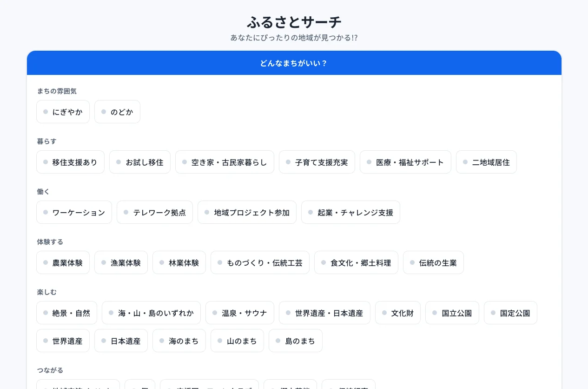Choose the 医療・福祉サポート chip

tap(405, 162)
